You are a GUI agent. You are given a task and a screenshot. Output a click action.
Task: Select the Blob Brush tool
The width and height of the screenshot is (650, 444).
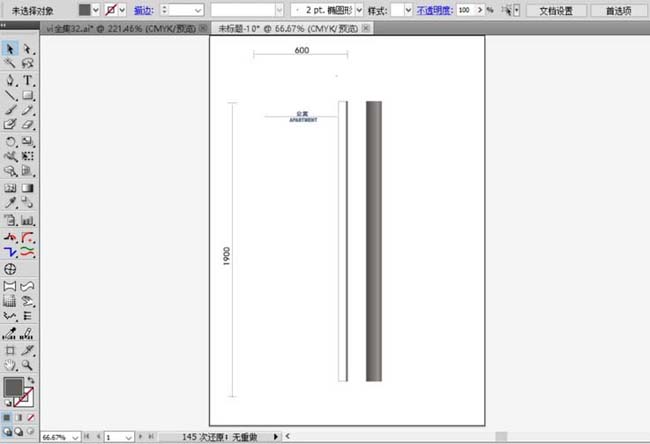[10, 124]
